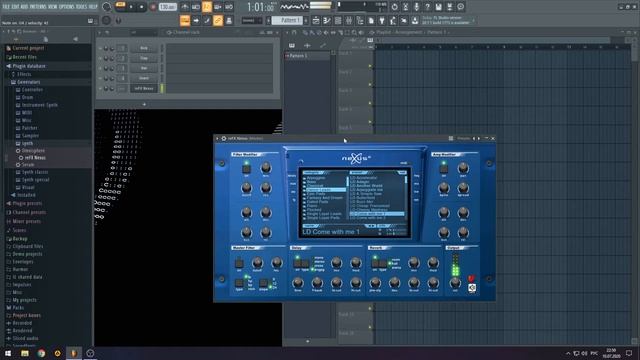The width and height of the screenshot is (640, 360).
Task: Click the cut tool icon in top toolbar
Action: point(405,7)
